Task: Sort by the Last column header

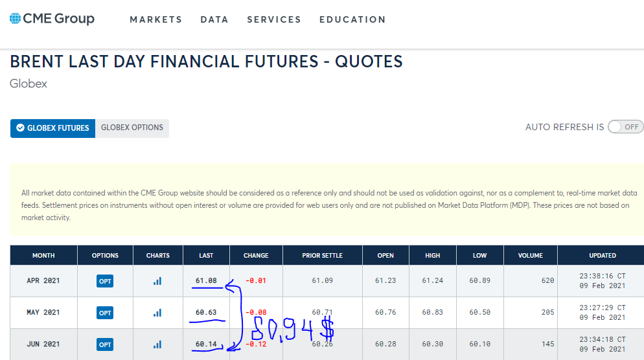Action: [206, 255]
